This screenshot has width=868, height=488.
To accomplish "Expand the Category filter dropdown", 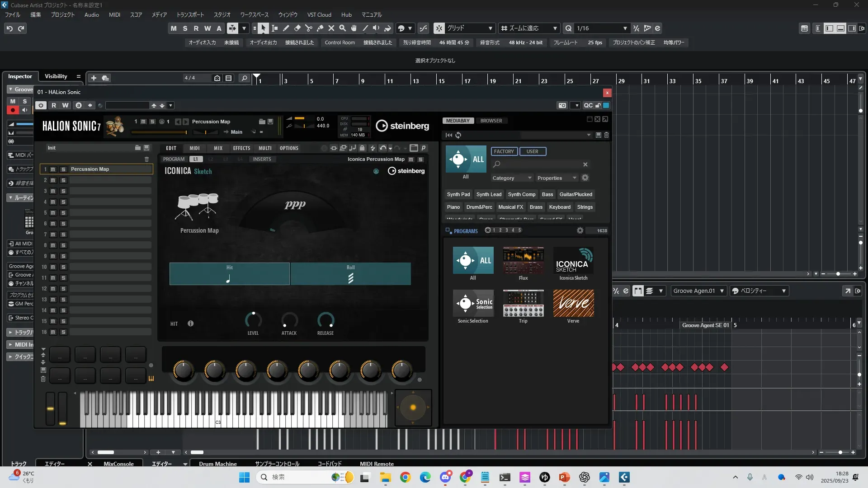I will click(x=512, y=178).
